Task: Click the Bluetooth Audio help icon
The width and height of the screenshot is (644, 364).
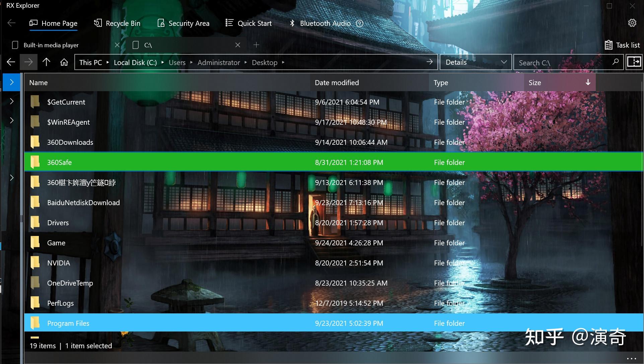Action: (359, 23)
